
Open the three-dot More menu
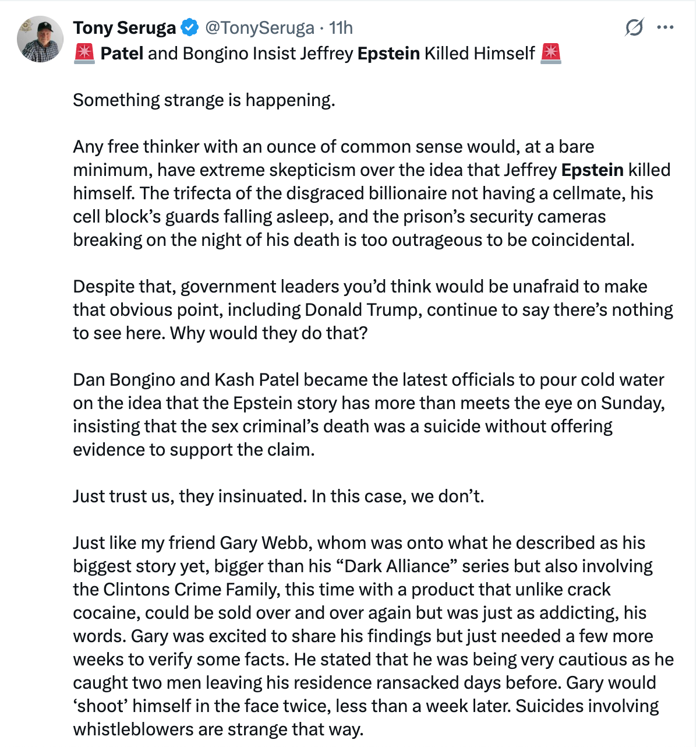click(665, 27)
